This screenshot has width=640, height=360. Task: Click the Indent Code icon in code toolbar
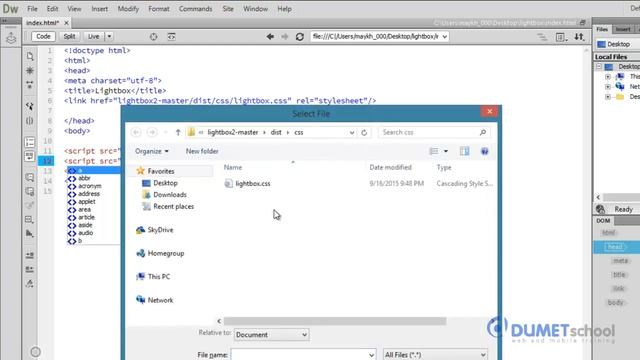click(30, 256)
